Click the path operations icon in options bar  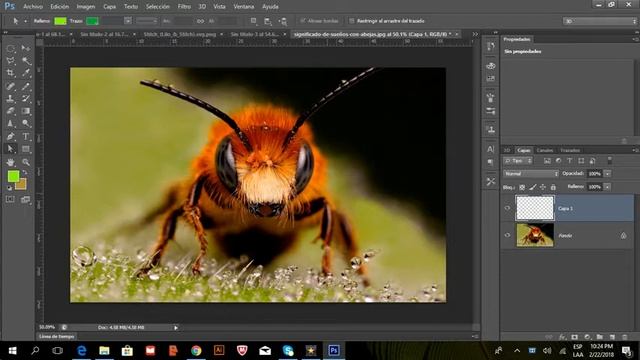pyautogui.click(x=253, y=21)
